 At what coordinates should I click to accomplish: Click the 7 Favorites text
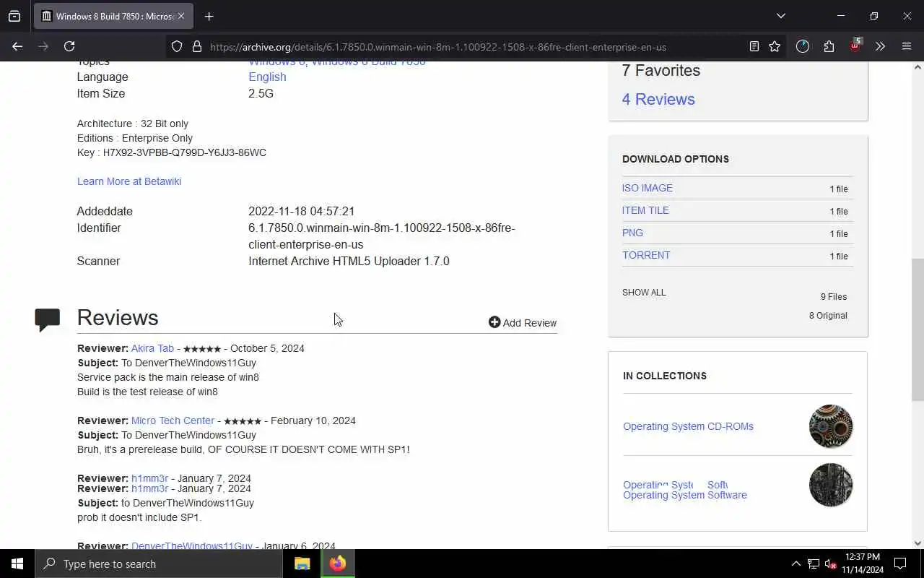661,70
